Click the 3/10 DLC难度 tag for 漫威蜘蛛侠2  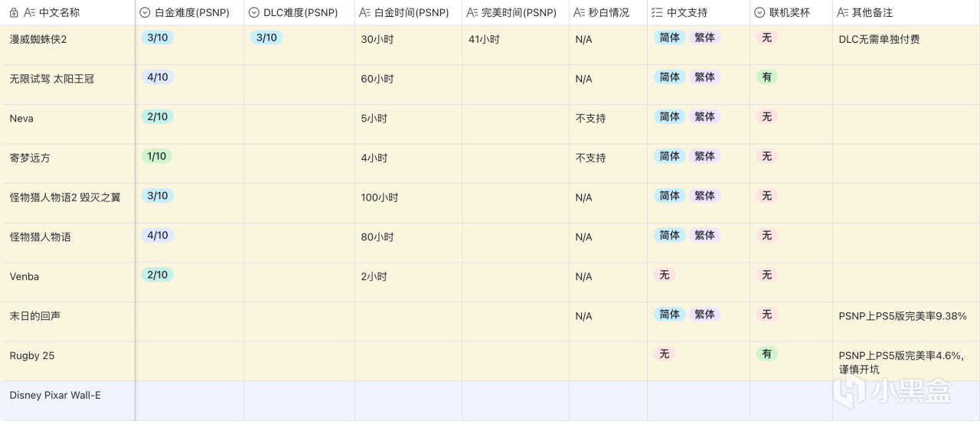coord(266,38)
